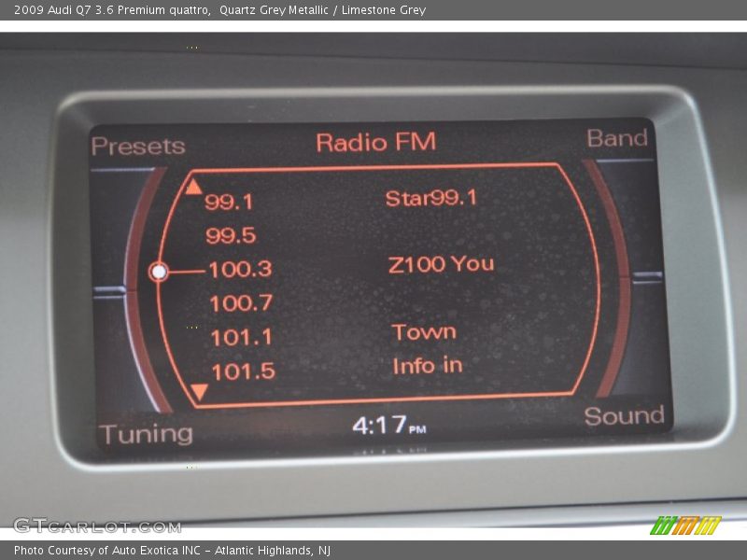Open the Band selection option

click(x=617, y=138)
